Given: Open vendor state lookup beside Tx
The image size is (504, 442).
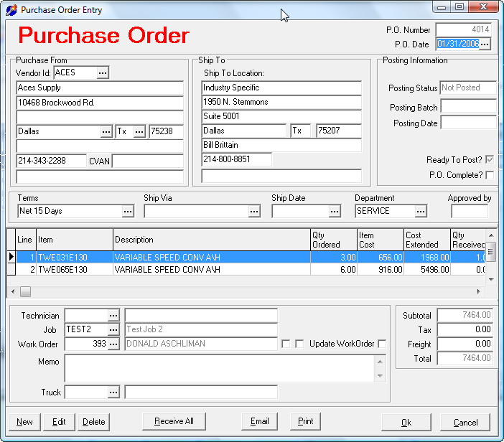Looking at the screenshot, I should point(139,132).
